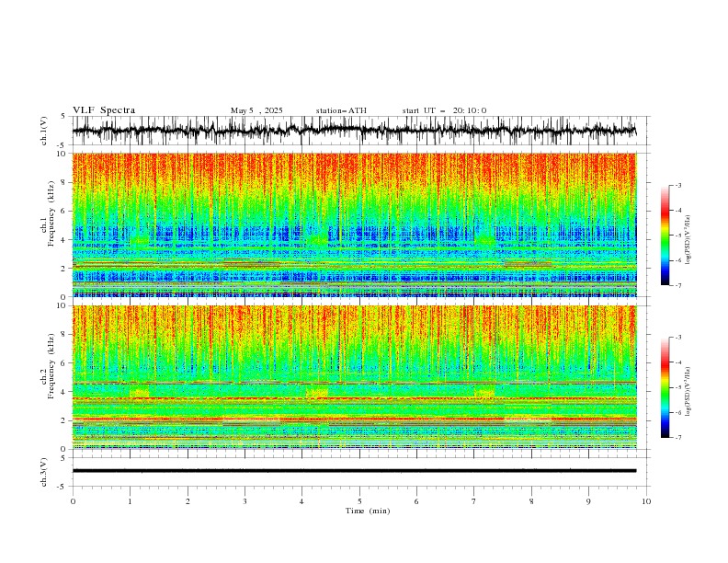Click the ch.1 spectrogram color bar
Viewport: 728px width, 563px height.
(x=665, y=236)
